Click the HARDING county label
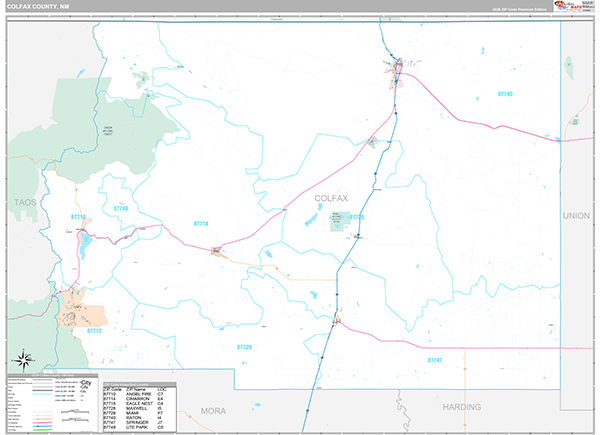600x435 pixels. 462,407
